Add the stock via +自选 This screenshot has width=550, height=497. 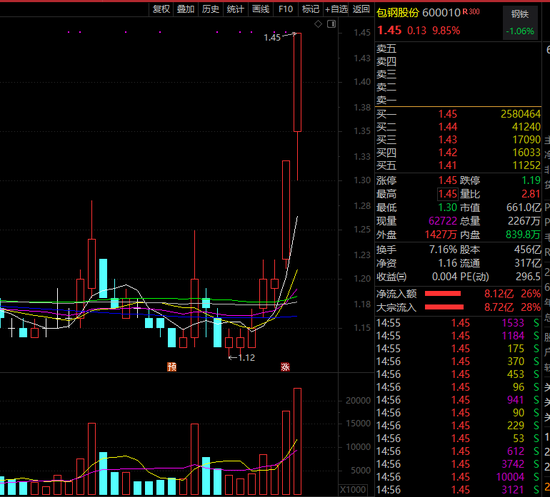tap(336, 9)
